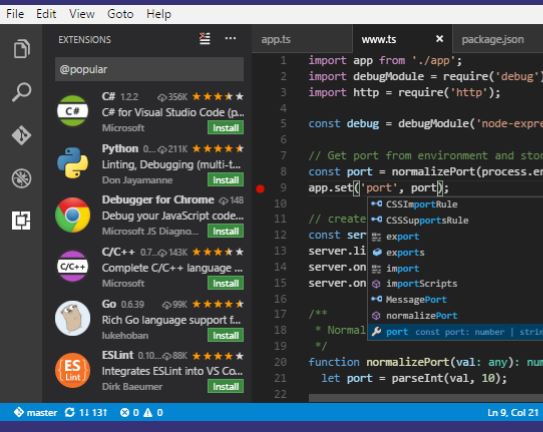Open the Help menu

pyautogui.click(x=159, y=14)
